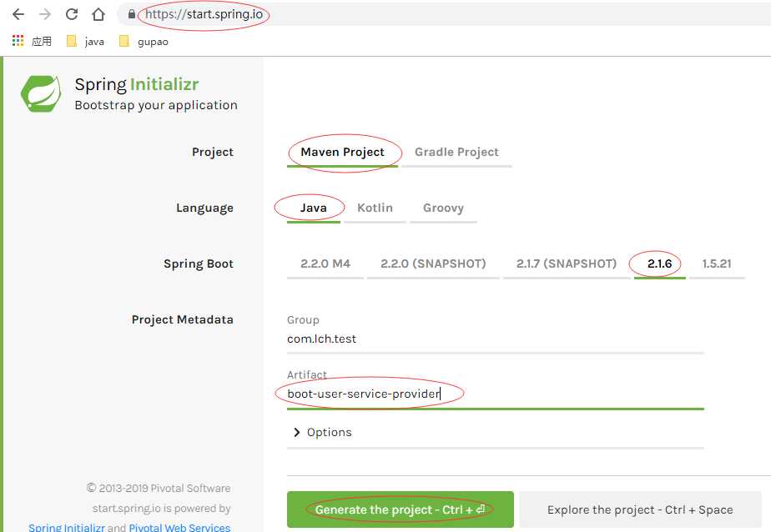
Task: Click the Project section label
Action: tap(213, 153)
